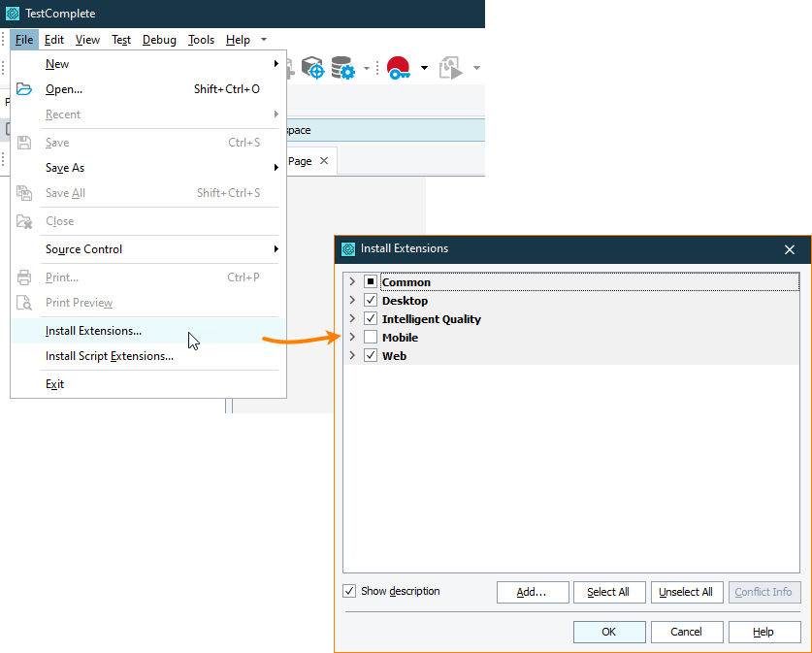Uncheck the Desktop extensions checkbox

click(372, 300)
